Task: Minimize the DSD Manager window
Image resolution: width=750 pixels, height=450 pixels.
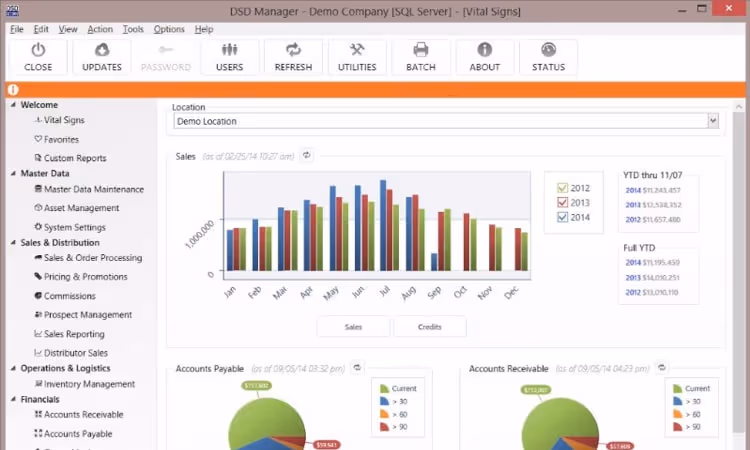Action: pyautogui.click(x=682, y=10)
